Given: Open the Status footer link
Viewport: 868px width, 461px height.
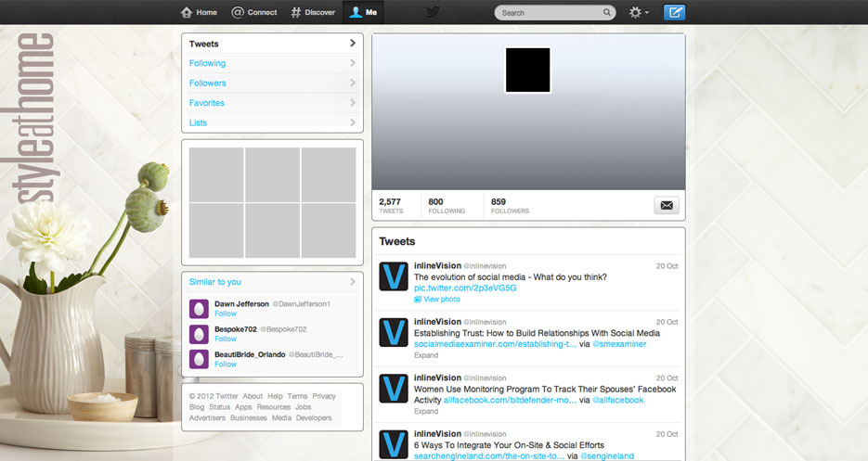Looking at the screenshot, I should point(219,407).
